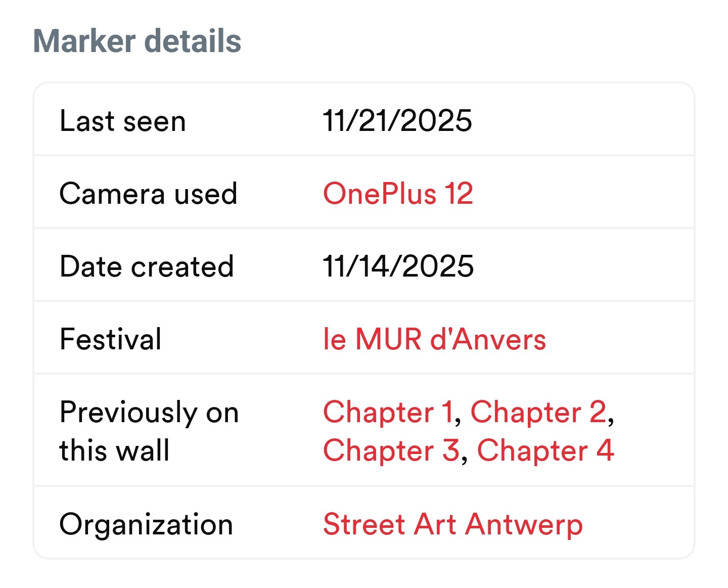The width and height of the screenshot is (728, 588).
Task: Go to the Chapter 1 link
Action: coord(388,412)
